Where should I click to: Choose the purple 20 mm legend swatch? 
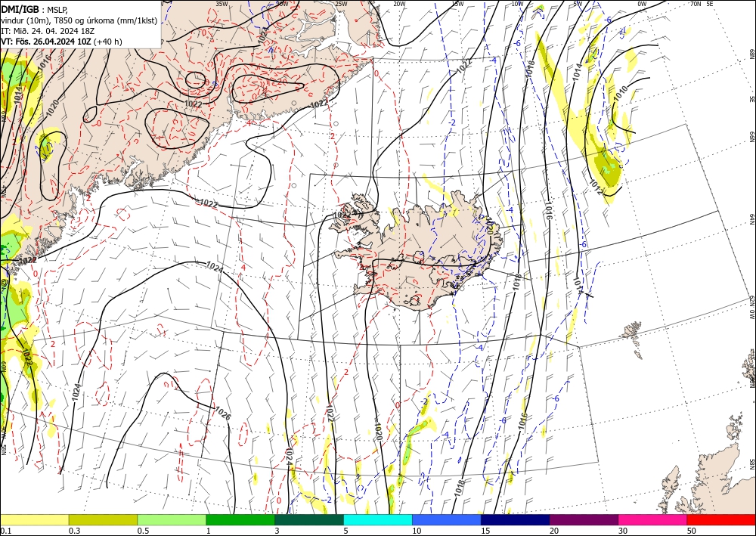[x=584, y=519]
